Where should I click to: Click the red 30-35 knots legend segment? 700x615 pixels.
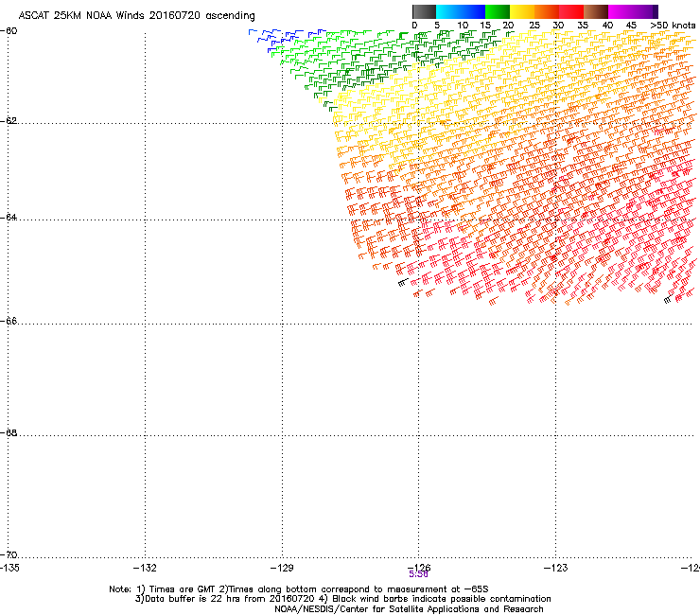click(x=571, y=11)
